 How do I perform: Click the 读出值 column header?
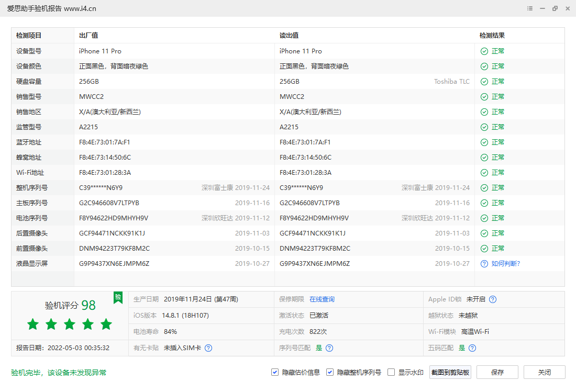click(289, 36)
